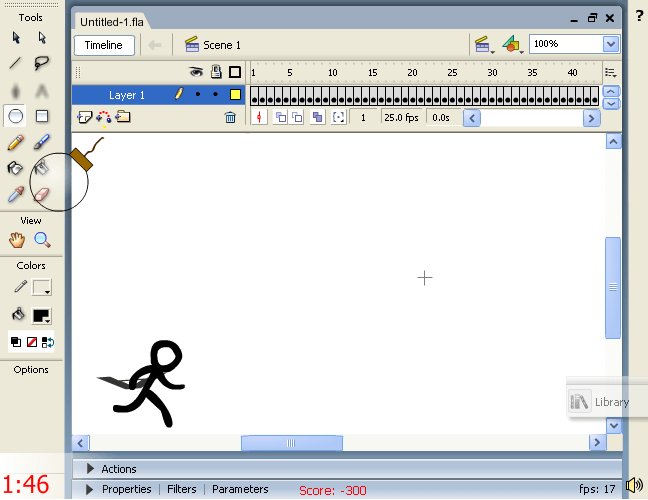Open the Library panel button
648x500 pixels.
coord(599,402)
